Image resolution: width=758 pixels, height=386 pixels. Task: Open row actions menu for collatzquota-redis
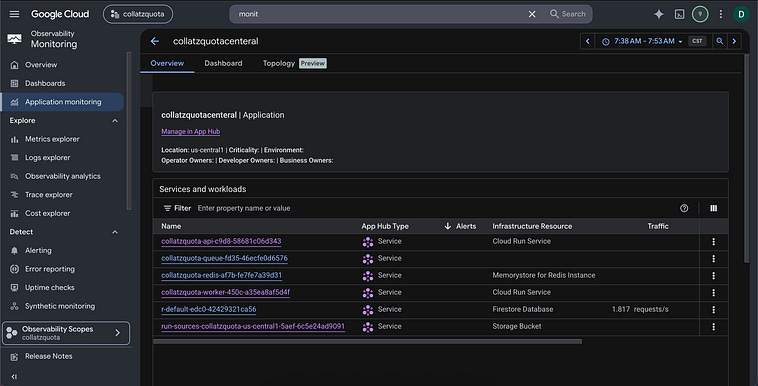[x=713, y=276]
